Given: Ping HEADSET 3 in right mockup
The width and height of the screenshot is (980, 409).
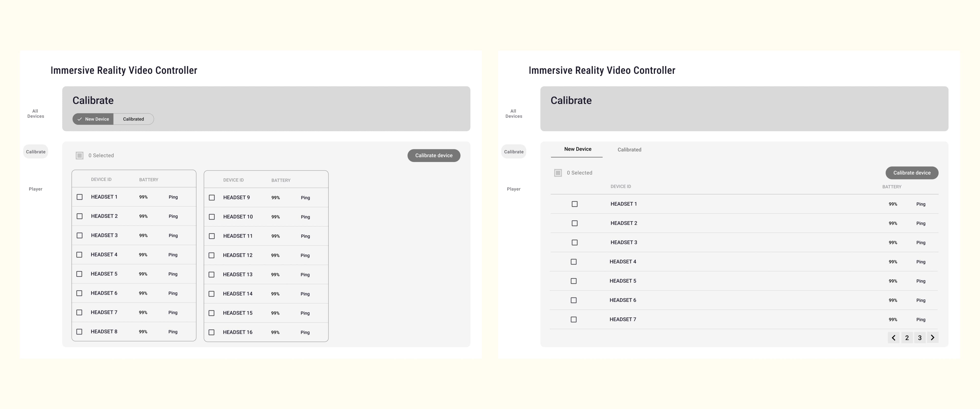Looking at the screenshot, I should [x=921, y=243].
